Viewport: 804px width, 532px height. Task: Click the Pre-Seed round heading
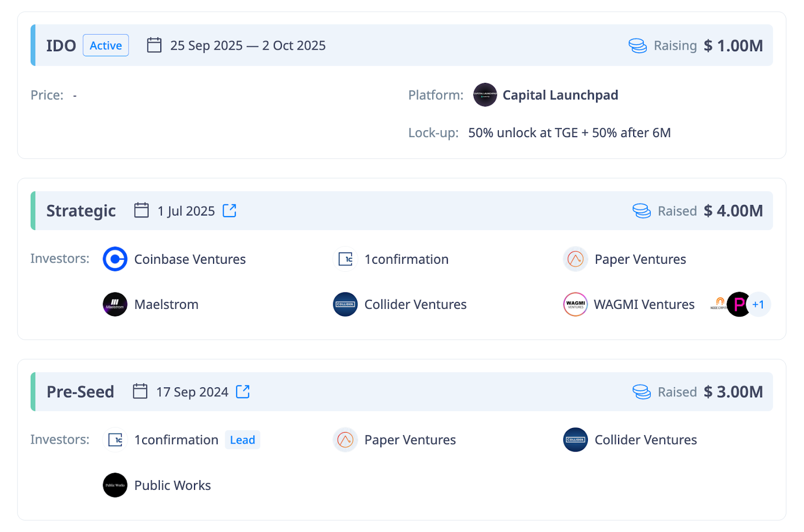80,392
